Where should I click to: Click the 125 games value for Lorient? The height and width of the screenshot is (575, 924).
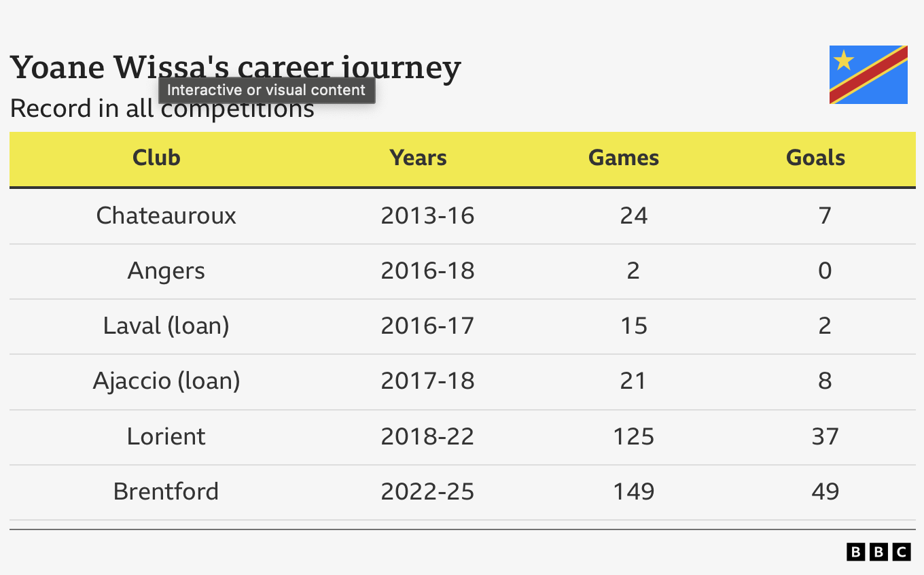click(633, 436)
